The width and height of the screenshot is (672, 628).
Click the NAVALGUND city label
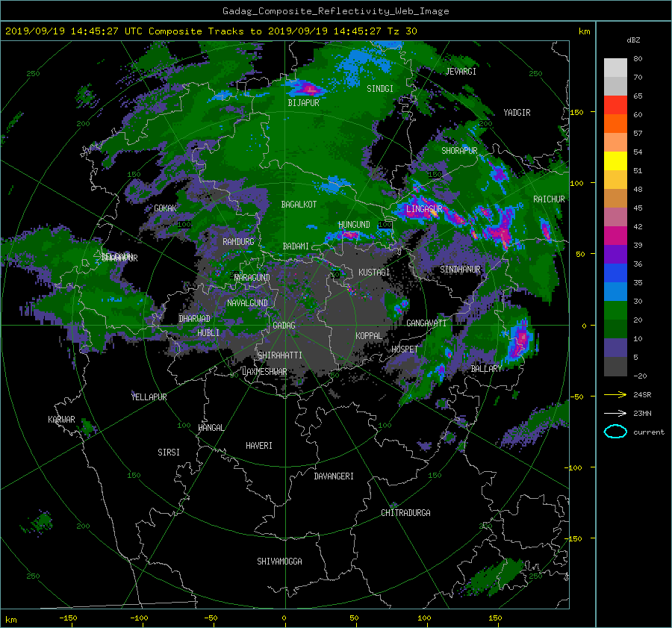coord(247,303)
